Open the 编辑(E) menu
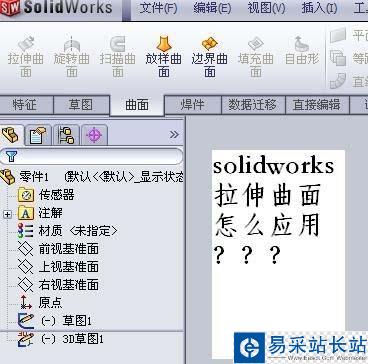The height and width of the screenshot is (364, 368). [x=212, y=8]
